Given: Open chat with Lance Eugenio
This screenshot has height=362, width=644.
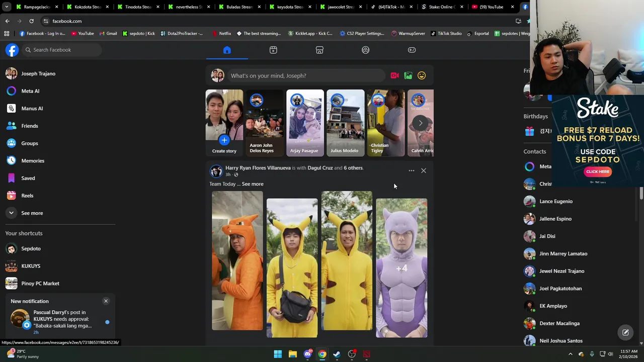Looking at the screenshot, I should (x=556, y=201).
